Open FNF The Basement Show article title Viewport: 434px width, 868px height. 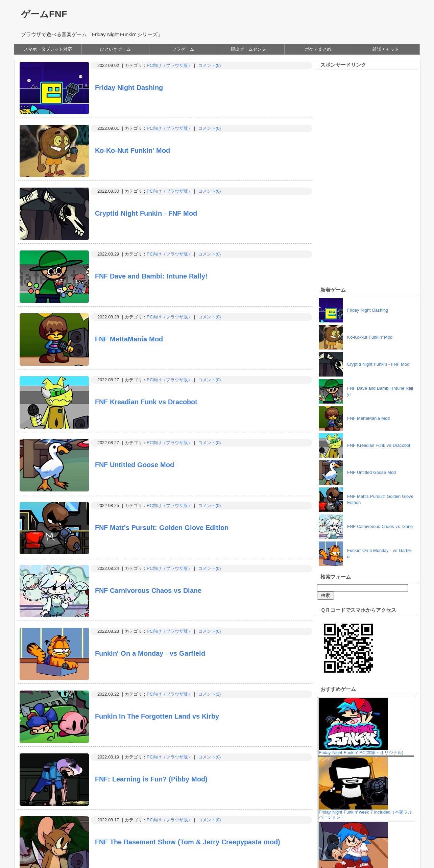[x=187, y=842]
